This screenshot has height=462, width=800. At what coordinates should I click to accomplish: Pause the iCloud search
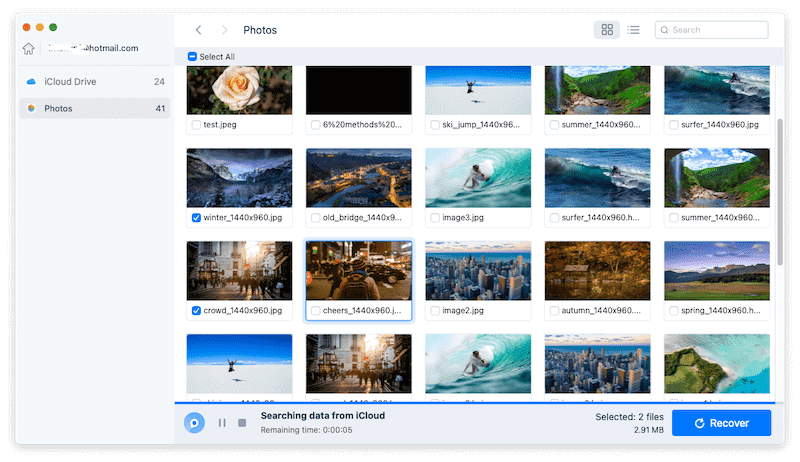click(x=222, y=423)
